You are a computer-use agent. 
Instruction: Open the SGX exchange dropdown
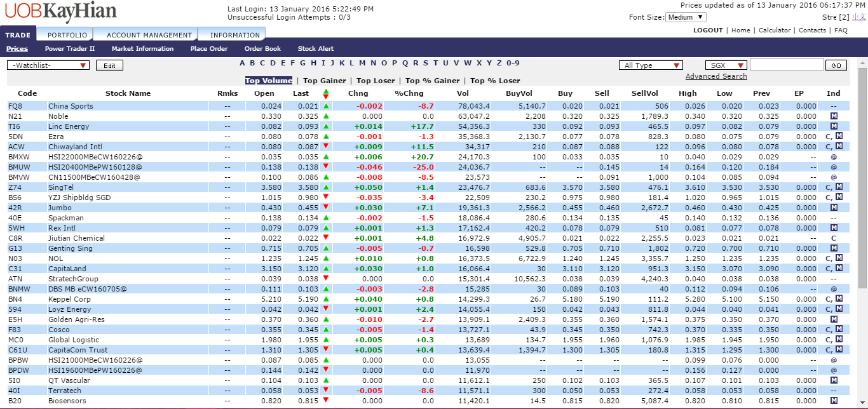click(x=726, y=65)
